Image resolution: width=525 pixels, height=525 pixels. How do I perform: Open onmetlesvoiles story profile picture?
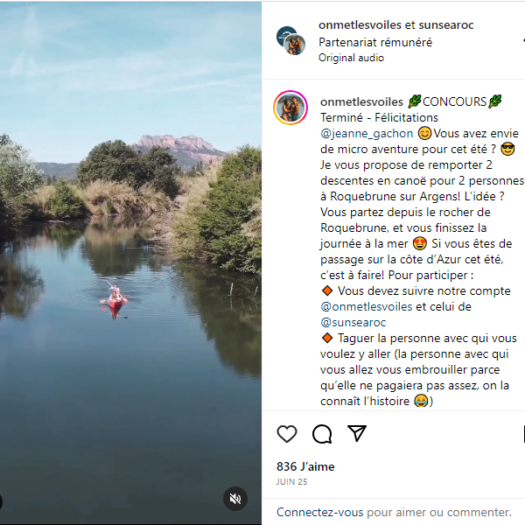click(291, 108)
